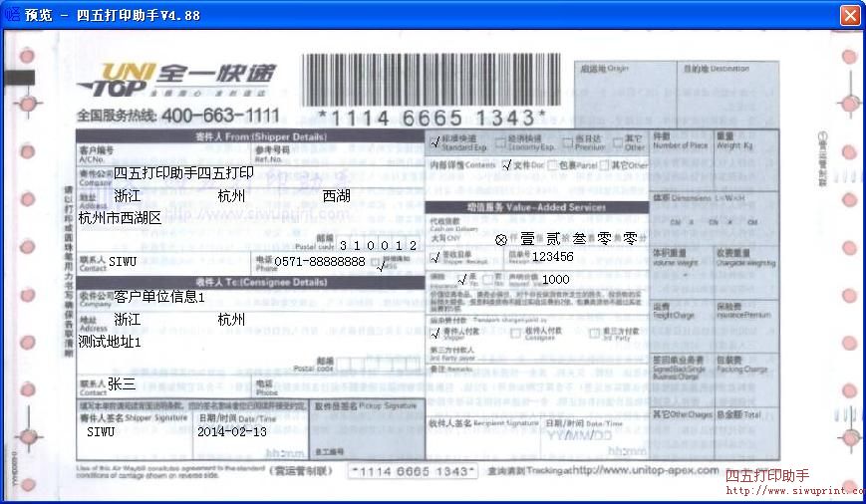Click shipper signature SIWU
Image resolution: width=866 pixels, height=504 pixels.
pos(101,431)
